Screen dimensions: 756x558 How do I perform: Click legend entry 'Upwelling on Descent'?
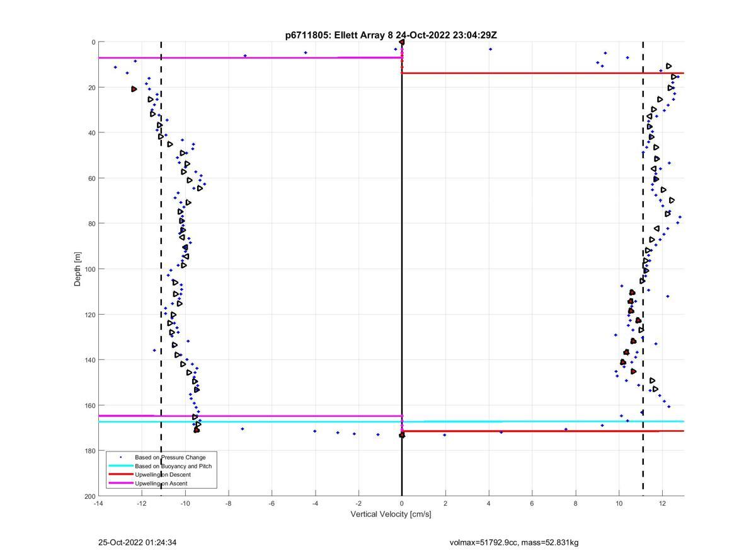163,475
